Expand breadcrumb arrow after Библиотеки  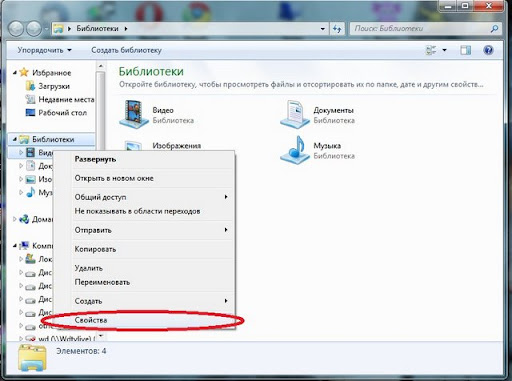(x=126, y=29)
